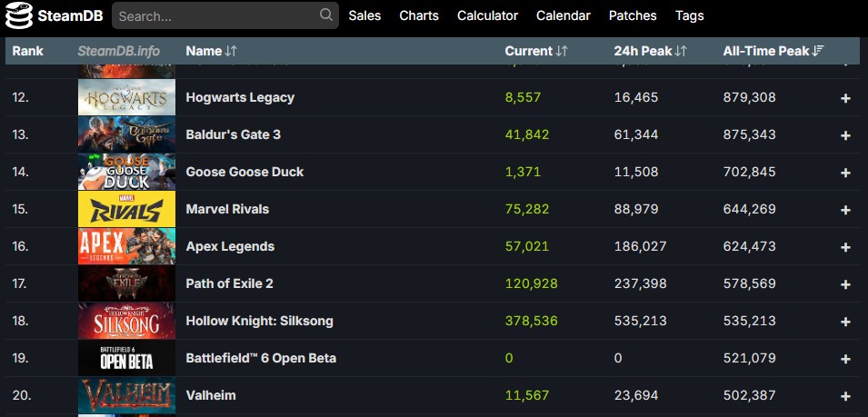Expand the Apex Legends row plus icon
Viewport: 868px width, 417px height.
pos(845,247)
